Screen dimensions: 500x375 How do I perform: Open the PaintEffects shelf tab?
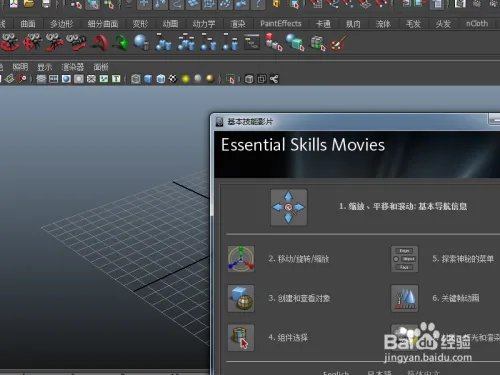(x=281, y=24)
